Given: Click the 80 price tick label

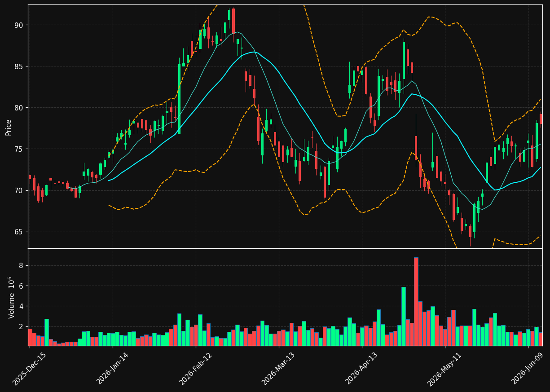Looking at the screenshot, I should 18,108.
